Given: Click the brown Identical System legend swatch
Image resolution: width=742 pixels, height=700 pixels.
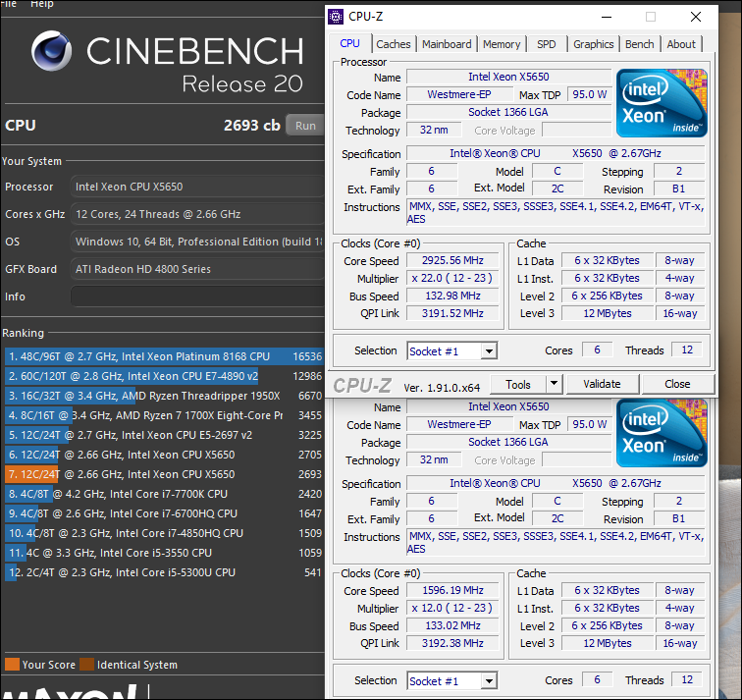Looking at the screenshot, I should [x=87, y=665].
